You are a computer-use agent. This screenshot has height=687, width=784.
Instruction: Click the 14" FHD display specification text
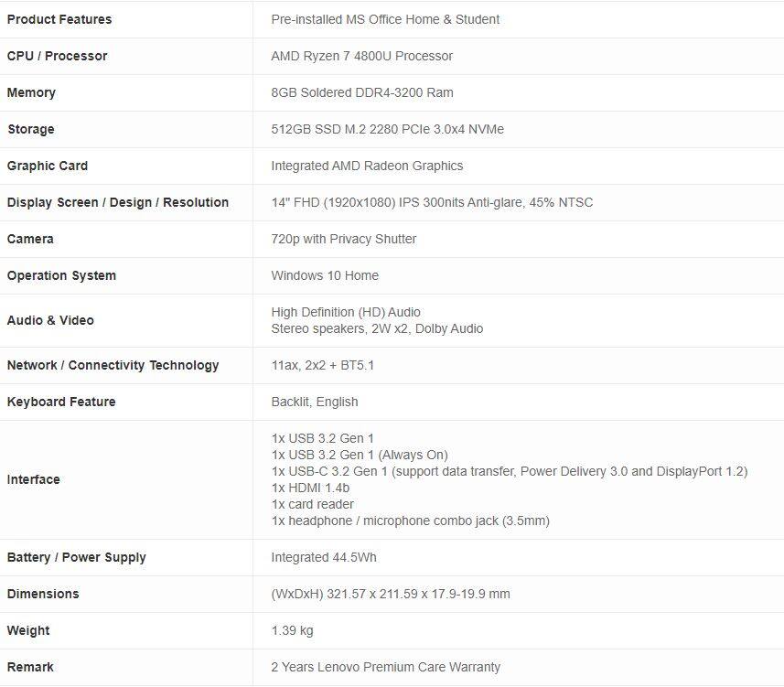[x=432, y=202]
